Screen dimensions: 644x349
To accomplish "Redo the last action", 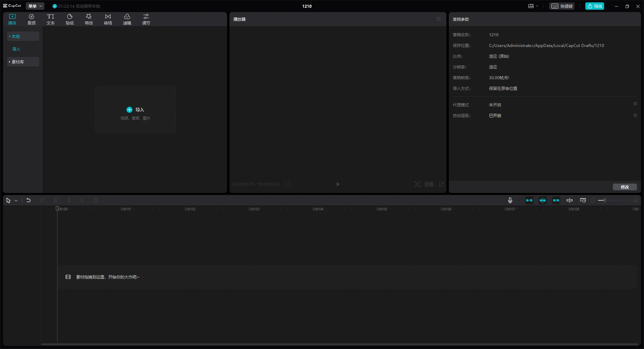I will click(x=42, y=200).
